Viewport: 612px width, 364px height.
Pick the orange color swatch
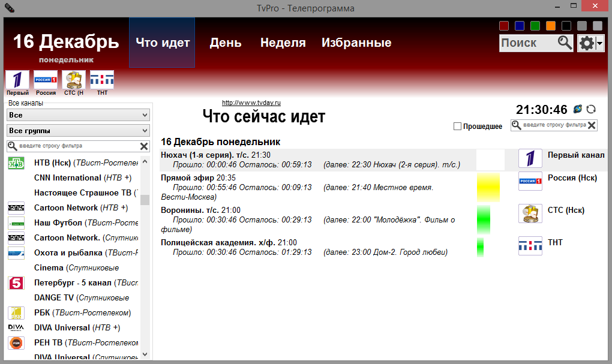[x=550, y=26]
